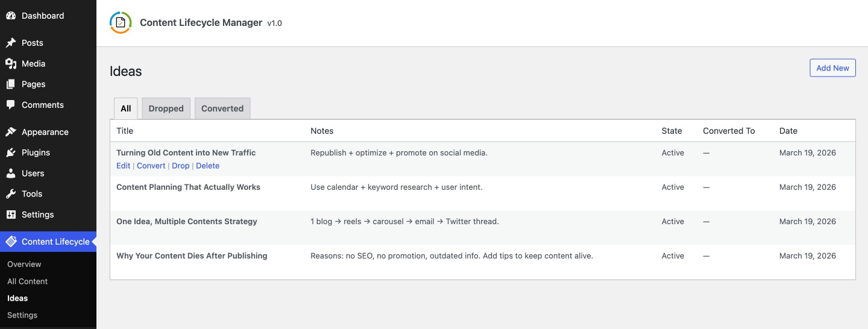This screenshot has width=868, height=329.
Task: Open the Users menu item
Action: 48,173
